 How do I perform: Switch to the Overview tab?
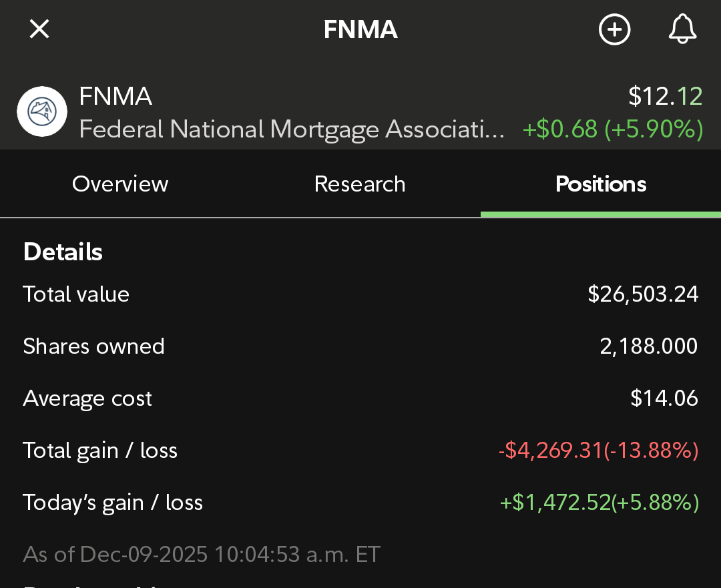point(120,184)
